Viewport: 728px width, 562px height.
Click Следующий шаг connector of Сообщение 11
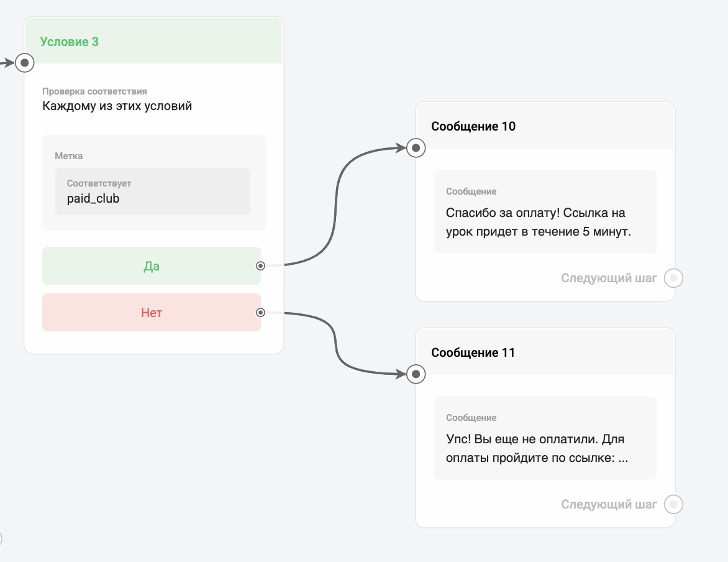(x=673, y=504)
